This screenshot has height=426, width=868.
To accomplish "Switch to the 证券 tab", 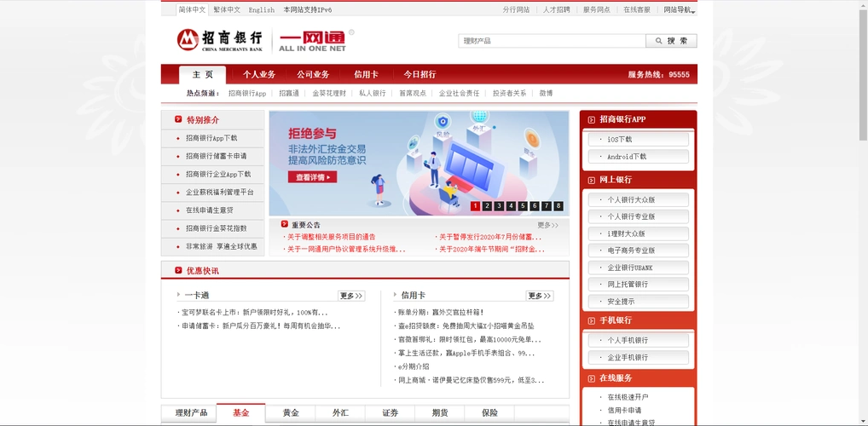I will [391, 412].
